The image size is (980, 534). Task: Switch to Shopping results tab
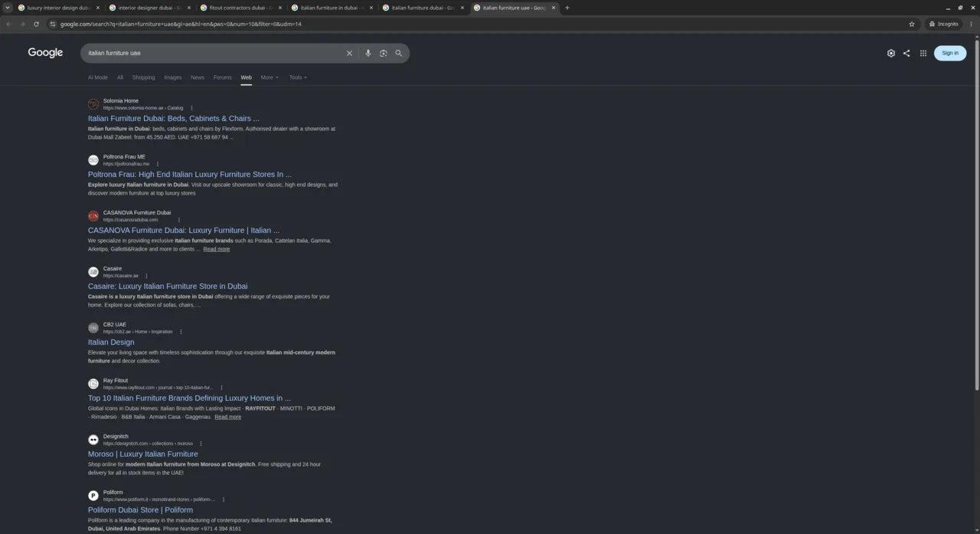tap(143, 77)
